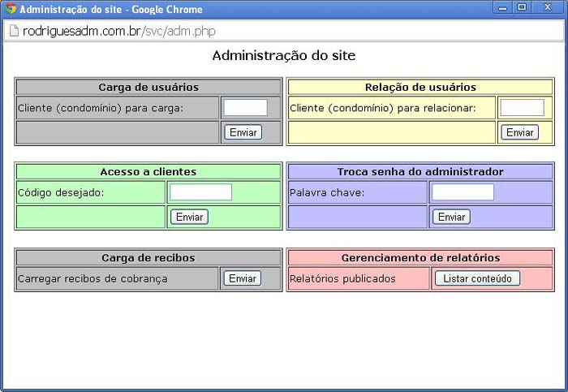This screenshot has height=392, width=568.
Task: Click the 'Administração do site' page heading
Action: pyautogui.click(x=283, y=56)
